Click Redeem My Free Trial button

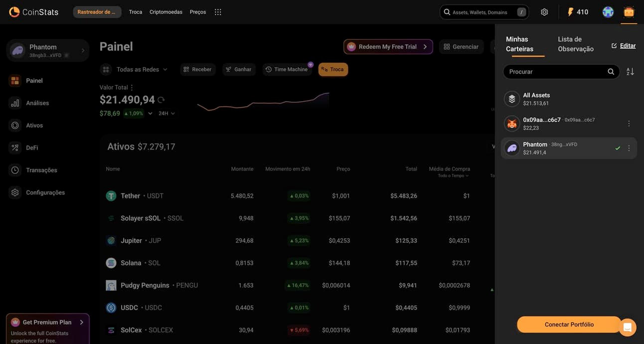pyautogui.click(x=388, y=47)
